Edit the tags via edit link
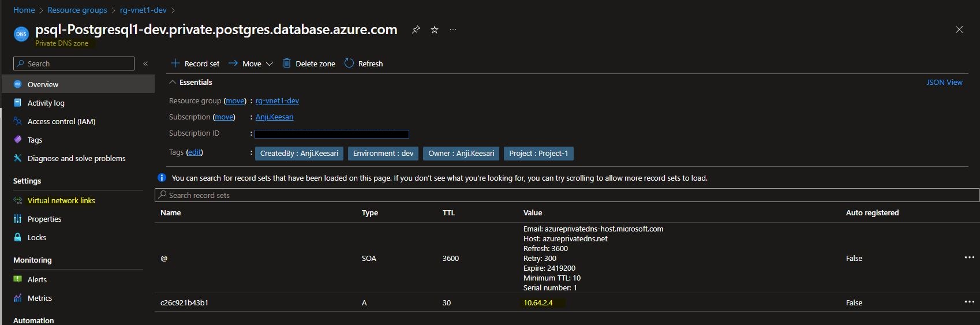This screenshot has height=325, width=980. pos(194,152)
